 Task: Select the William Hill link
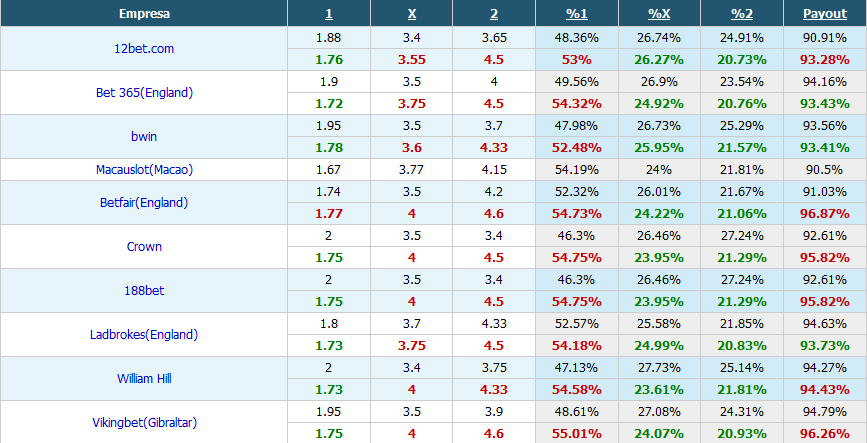144,379
